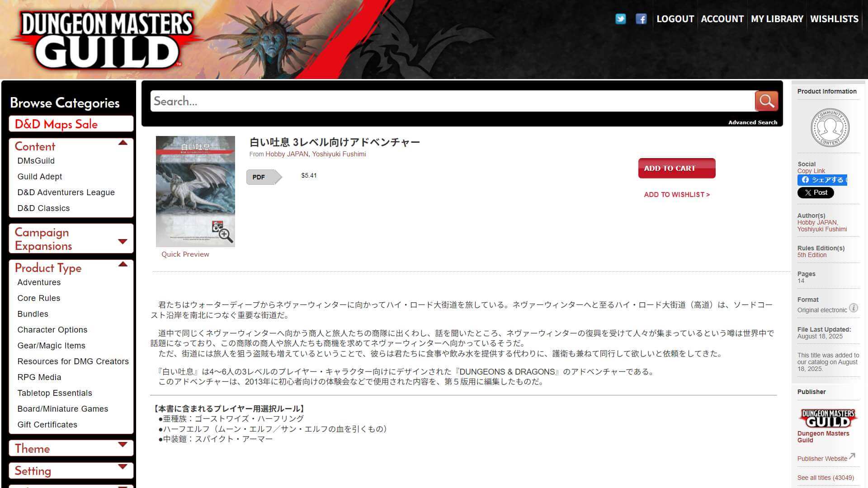
Task: Select DMsGuild under Content
Action: coord(36,161)
